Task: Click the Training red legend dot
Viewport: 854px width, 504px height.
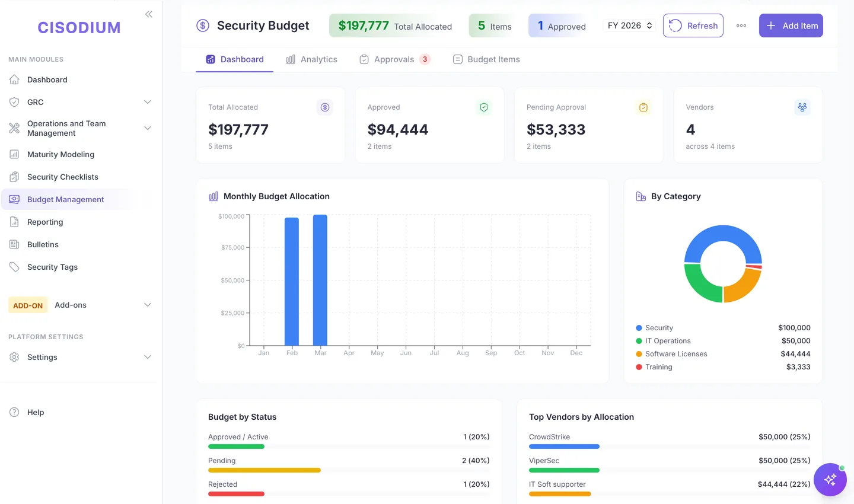Action: click(639, 367)
